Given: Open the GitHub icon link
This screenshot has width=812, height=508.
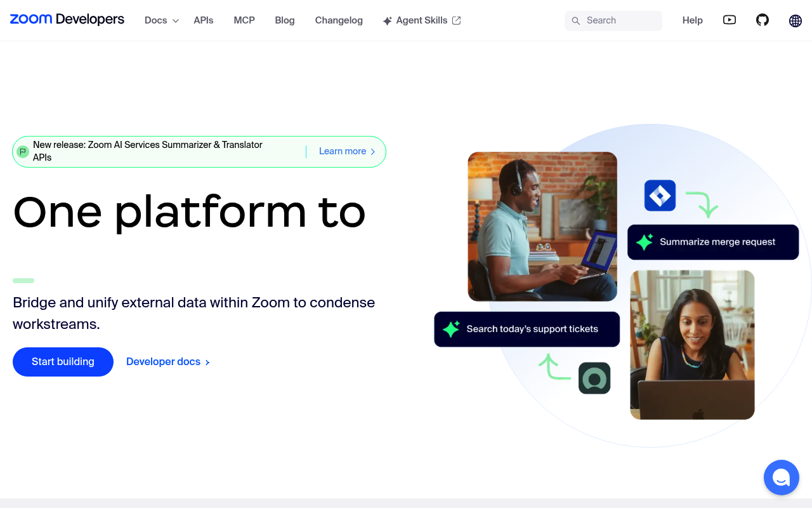Looking at the screenshot, I should pyautogui.click(x=763, y=20).
